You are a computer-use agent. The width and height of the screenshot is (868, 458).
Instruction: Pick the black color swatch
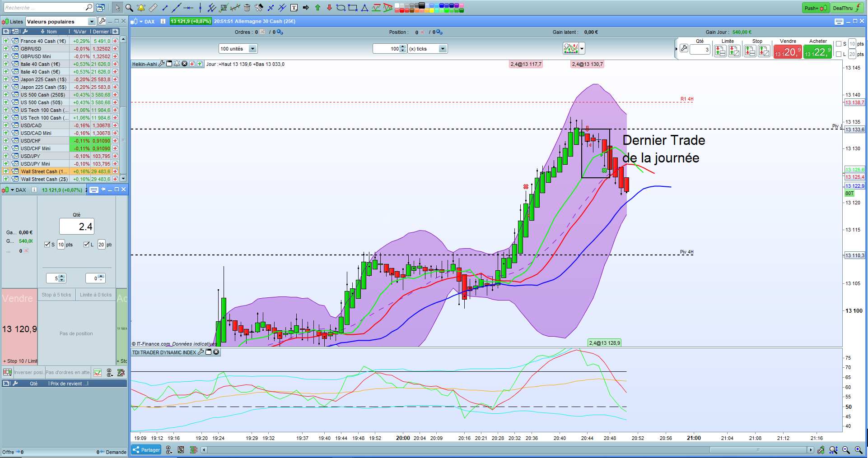pyautogui.click(x=421, y=5)
